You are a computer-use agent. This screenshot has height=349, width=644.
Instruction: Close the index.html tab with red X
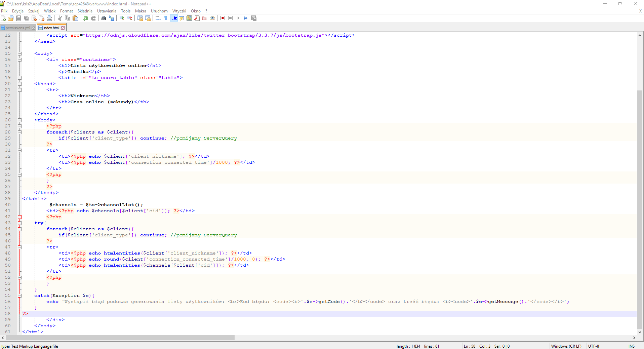click(x=63, y=28)
